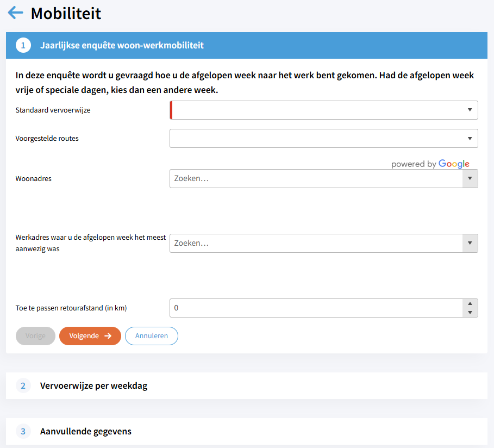Open the Werkadres dropdown arrow
This screenshot has height=448, width=494.
[470, 243]
